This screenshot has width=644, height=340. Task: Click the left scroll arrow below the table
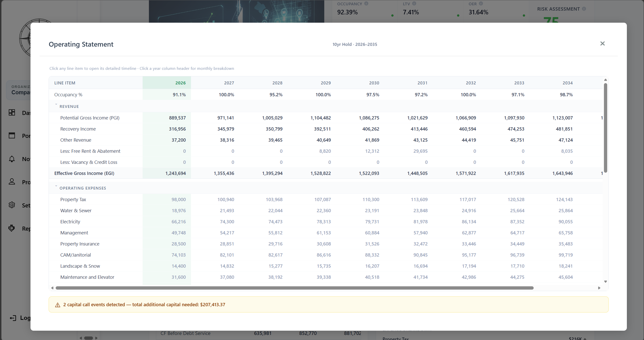(53, 288)
